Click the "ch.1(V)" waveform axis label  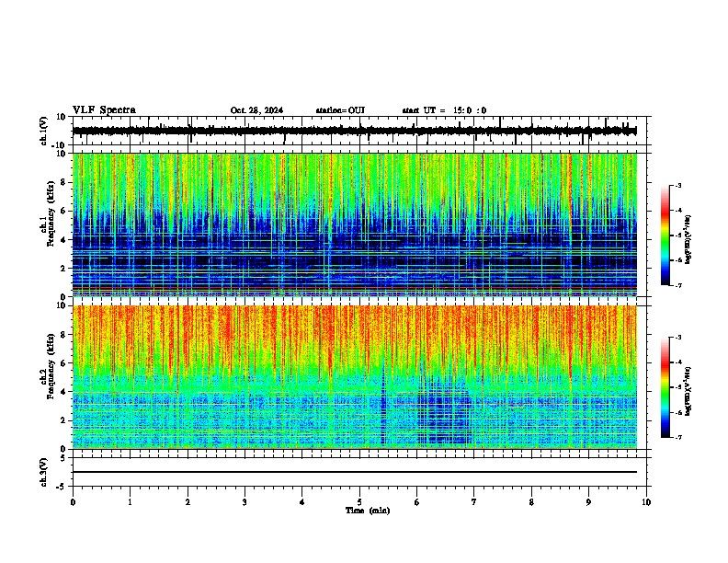(44, 131)
